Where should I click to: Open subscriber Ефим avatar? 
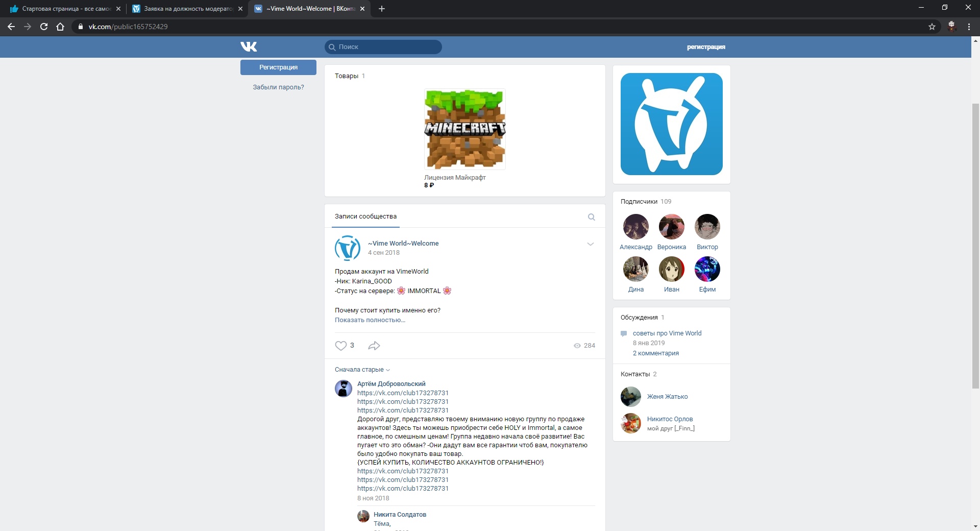point(707,269)
